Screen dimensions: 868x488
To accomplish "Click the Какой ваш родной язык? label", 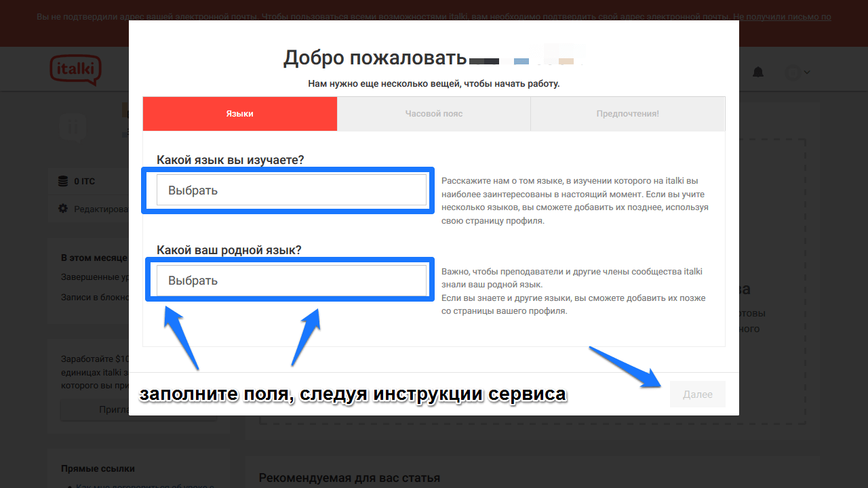I will click(x=229, y=250).
